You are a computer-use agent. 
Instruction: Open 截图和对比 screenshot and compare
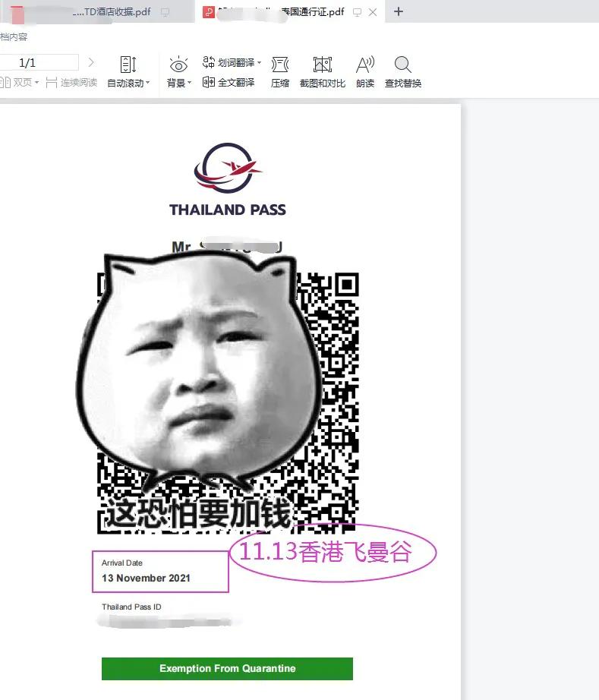pos(322,71)
